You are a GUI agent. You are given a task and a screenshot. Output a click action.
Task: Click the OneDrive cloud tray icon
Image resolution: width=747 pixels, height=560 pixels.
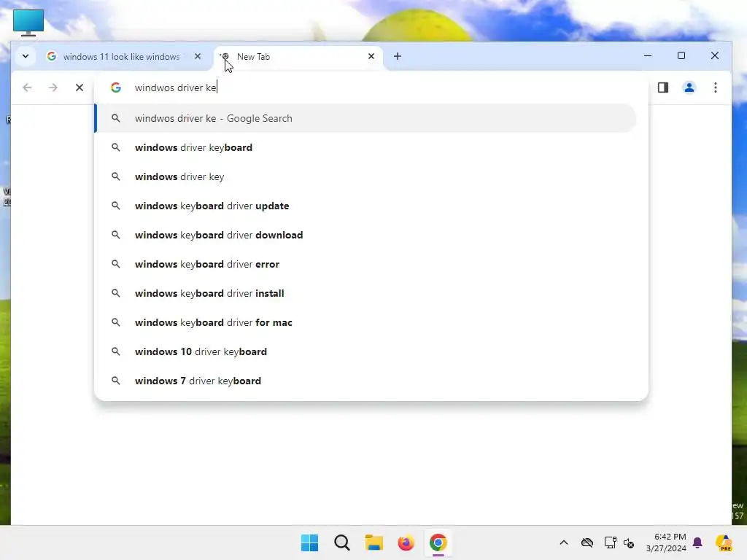point(587,542)
